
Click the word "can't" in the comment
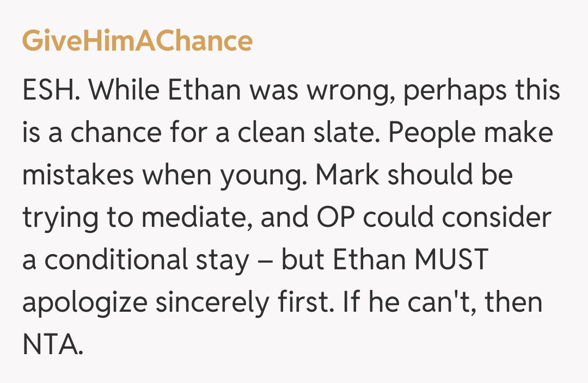(x=442, y=302)
